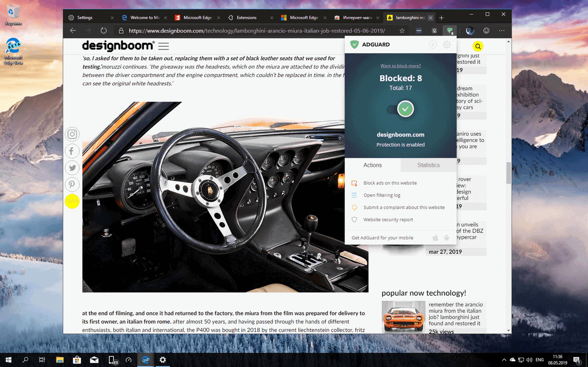588x367 pixels.
Task: Open File Explorer from the taskbar
Action: click(x=60, y=360)
